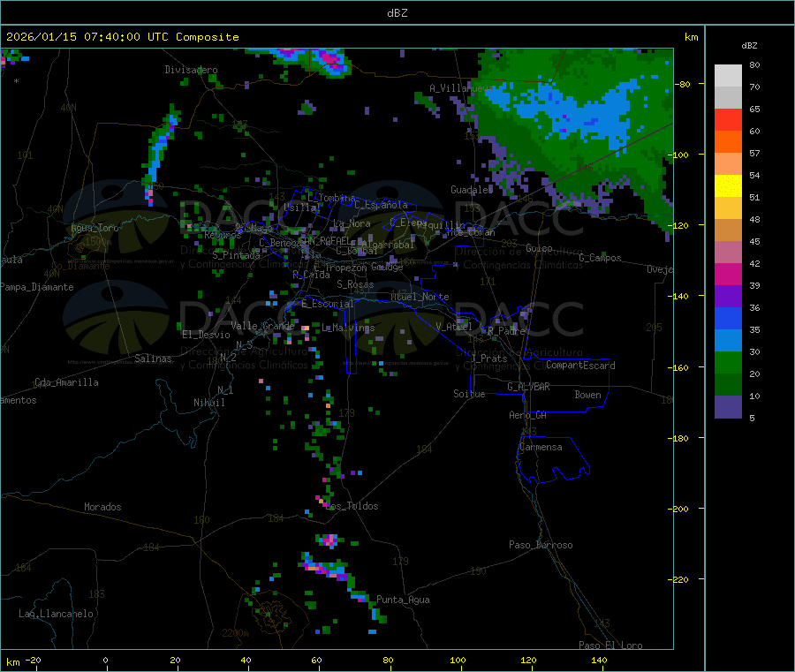Click the Punta_Agua map label
Image resolution: width=795 pixels, height=672 pixels.
[x=403, y=600]
